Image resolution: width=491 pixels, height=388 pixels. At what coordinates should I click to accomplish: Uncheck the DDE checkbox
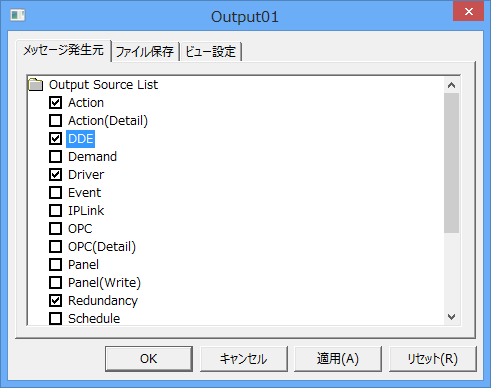coord(55,139)
